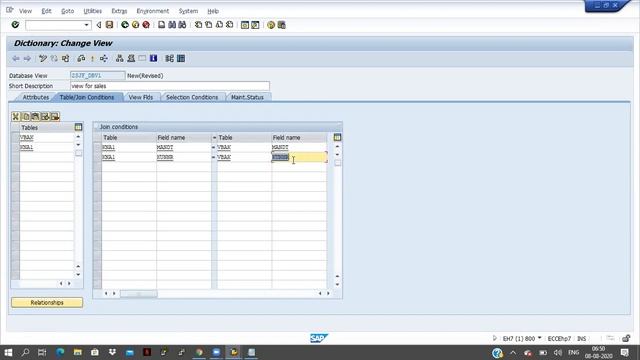Image resolution: width=640 pixels, height=360 pixels.
Task: Click the yellow Exit icon
Action: click(x=135, y=25)
